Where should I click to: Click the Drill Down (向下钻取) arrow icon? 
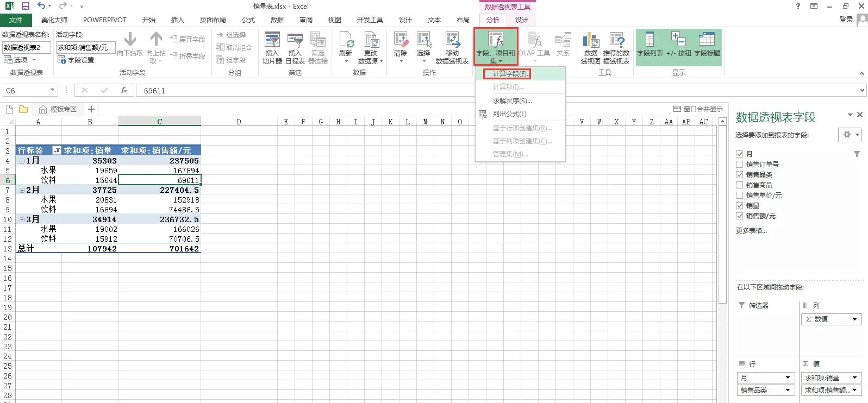(x=130, y=39)
